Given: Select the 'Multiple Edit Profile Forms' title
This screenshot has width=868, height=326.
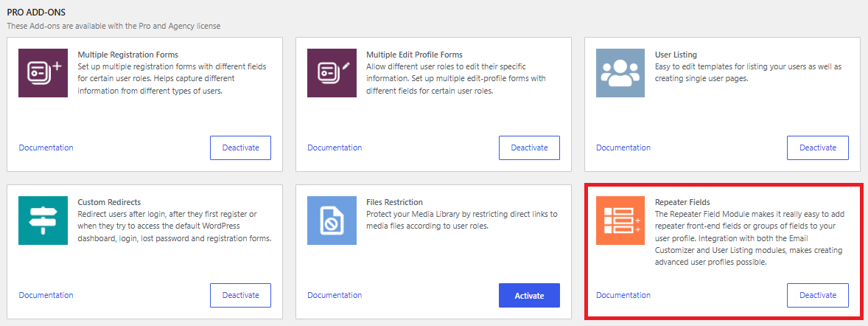Looking at the screenshot, I should click(x=414, y=55).
